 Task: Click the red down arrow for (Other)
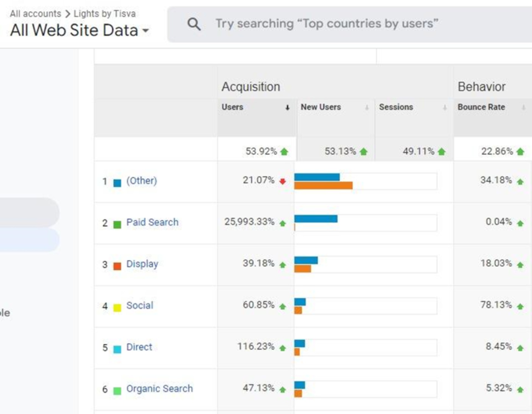point(283,182)
